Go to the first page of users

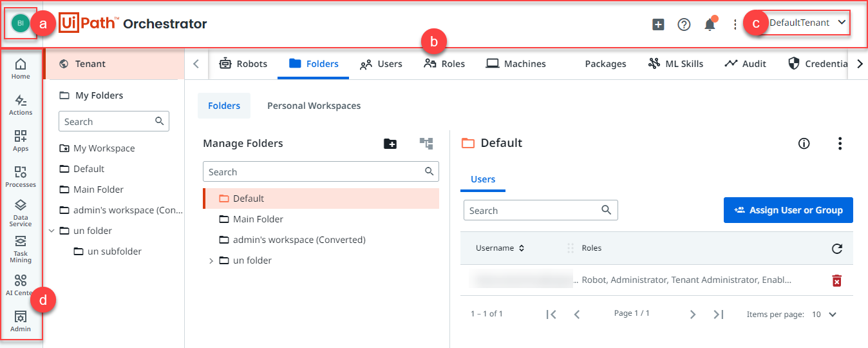click(551, 314)
